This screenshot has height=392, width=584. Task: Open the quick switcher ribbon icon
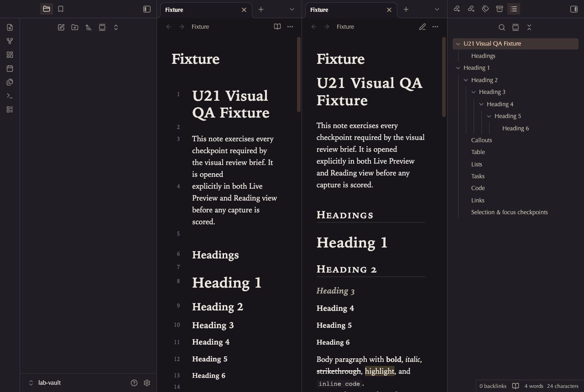pyautogui.click(x=10, y=27)
